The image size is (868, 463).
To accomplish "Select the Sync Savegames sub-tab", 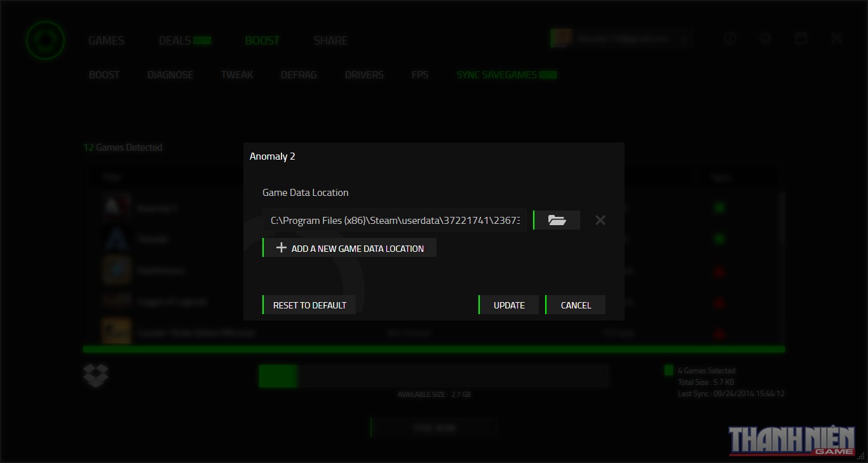I will [x=497, y=74].
